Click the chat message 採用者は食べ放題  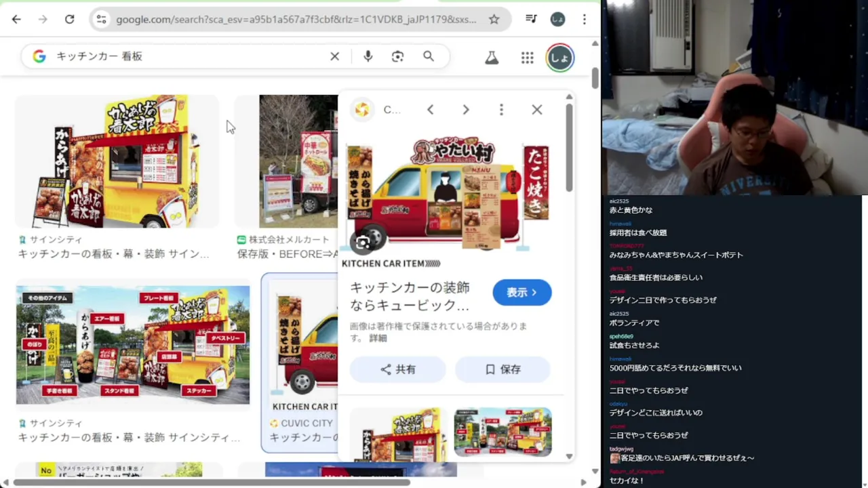click(x=638, y=232)
